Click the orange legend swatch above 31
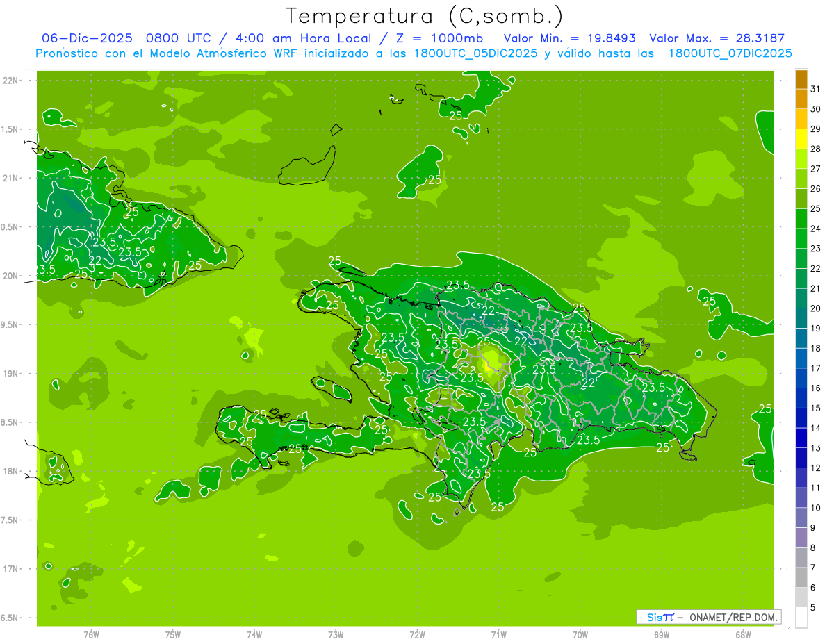This screenshot has height=644, width=834. tap(801, 79)
